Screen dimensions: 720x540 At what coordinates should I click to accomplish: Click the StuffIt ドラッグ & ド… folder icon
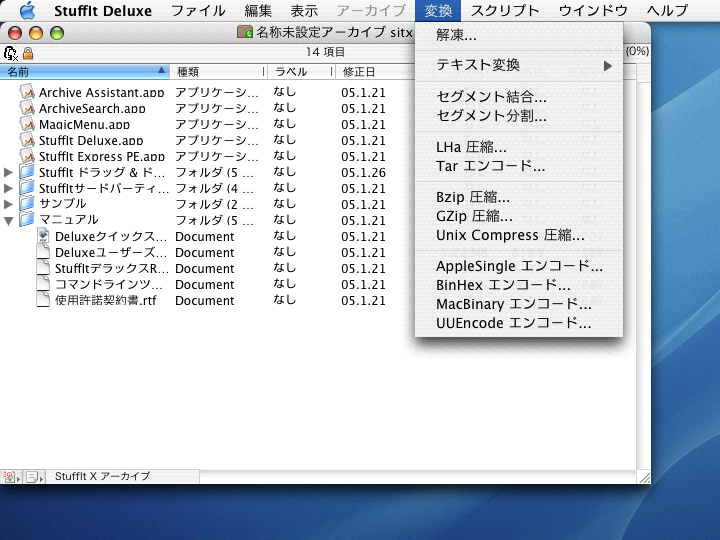[x=27, y=172]
